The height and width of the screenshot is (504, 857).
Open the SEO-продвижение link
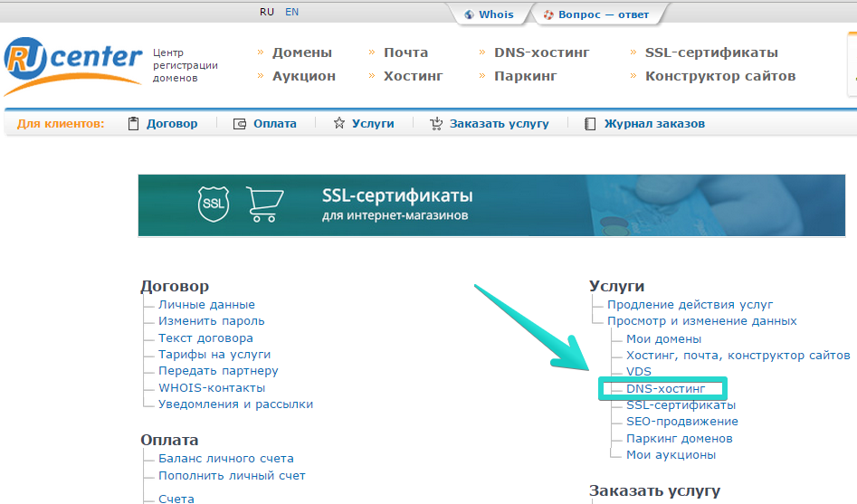pyautogui.click(x=682, y=422)
